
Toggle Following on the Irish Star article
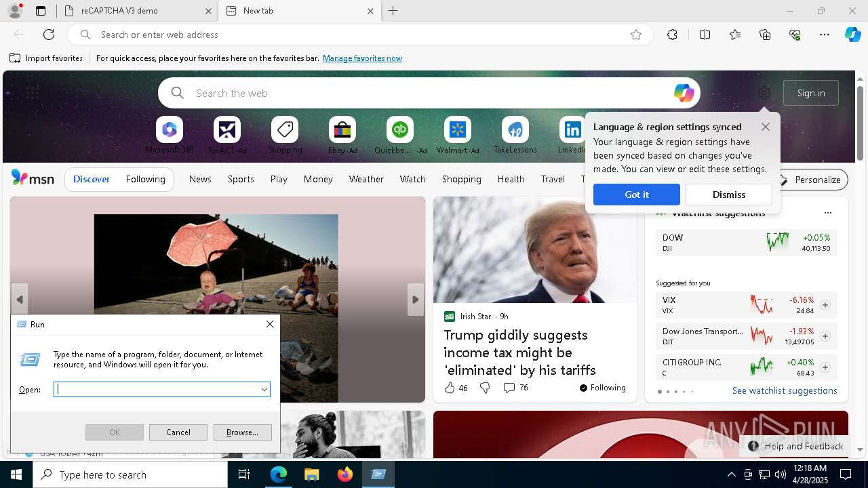(603, 388)
